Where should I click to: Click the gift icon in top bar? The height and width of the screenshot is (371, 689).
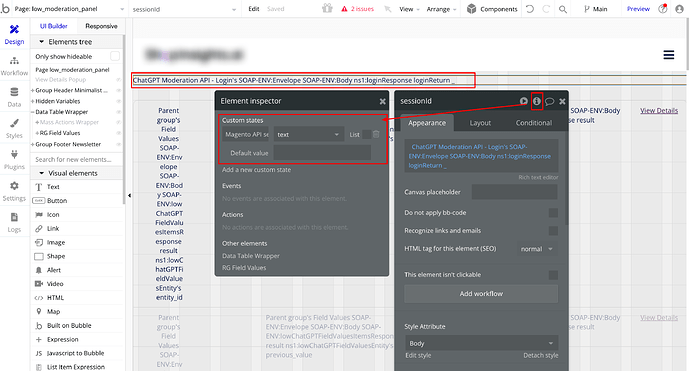pyautogui.click(x=327, y=8)
